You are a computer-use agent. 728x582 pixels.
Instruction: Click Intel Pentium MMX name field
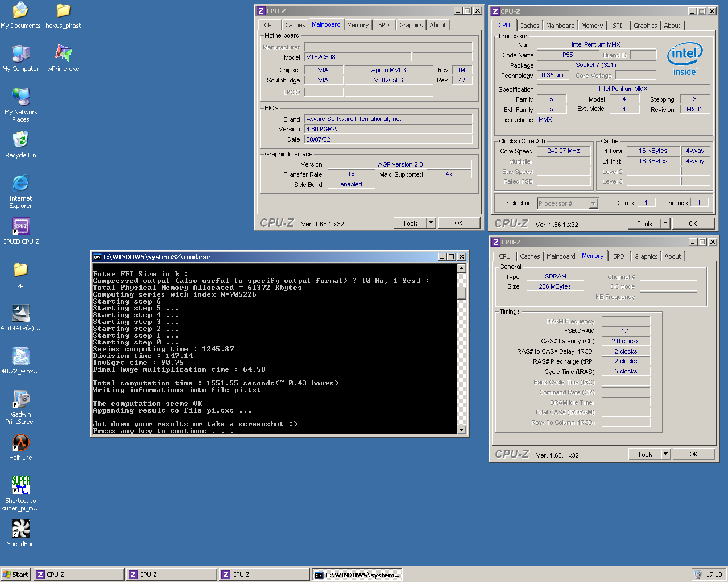click(596, 44)
